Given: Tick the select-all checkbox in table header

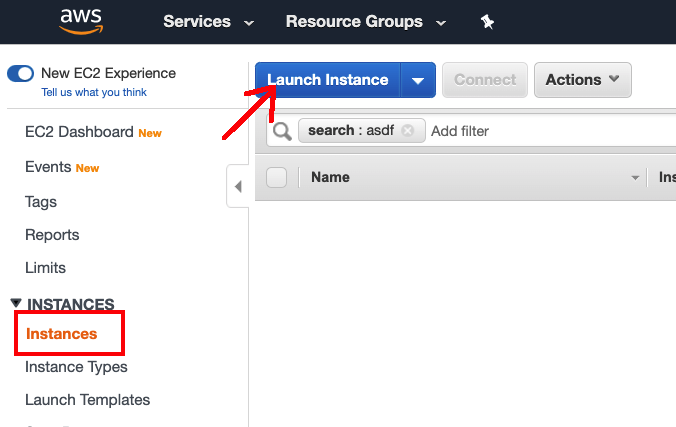Looking at the screenshot, I should pos(276,177).
